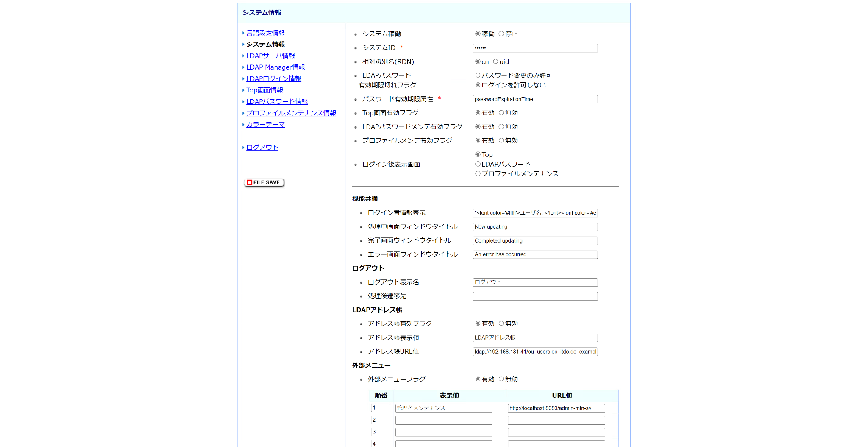
Task: Disable the 外部メニューフラグ
Action: point(501,379)
